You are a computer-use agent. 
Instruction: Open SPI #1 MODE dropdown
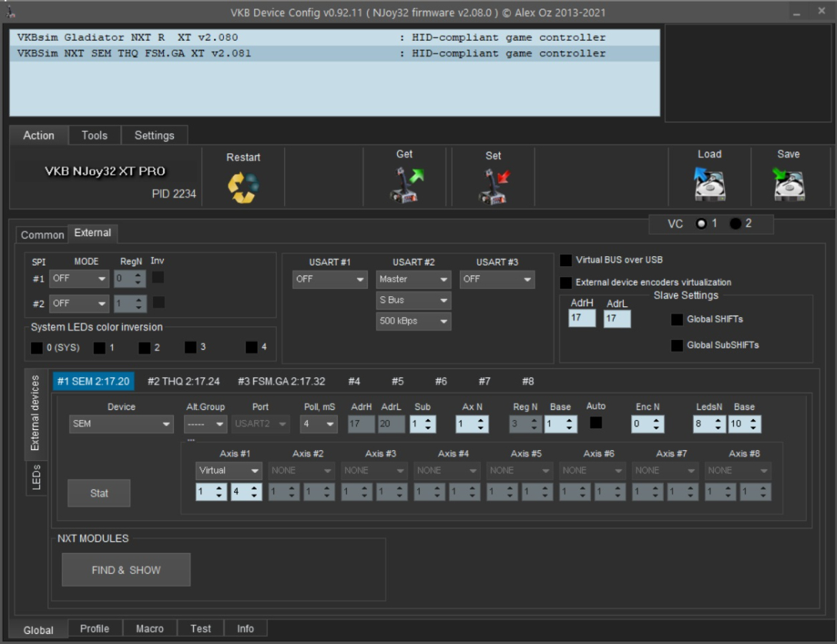coord(79,279)
